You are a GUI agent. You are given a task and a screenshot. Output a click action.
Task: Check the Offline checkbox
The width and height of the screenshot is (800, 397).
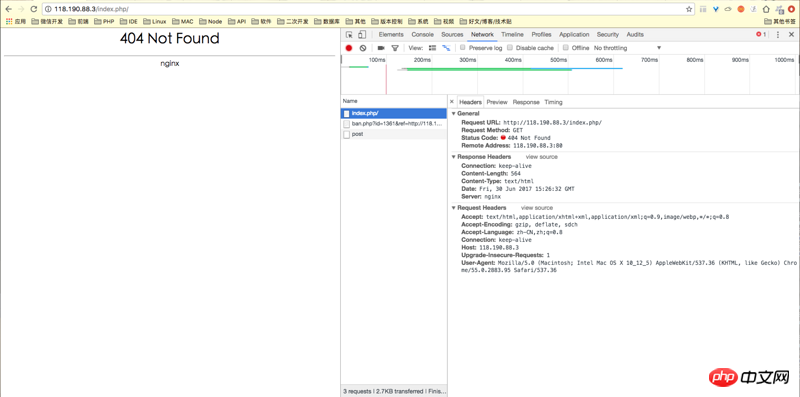[566, 47]
